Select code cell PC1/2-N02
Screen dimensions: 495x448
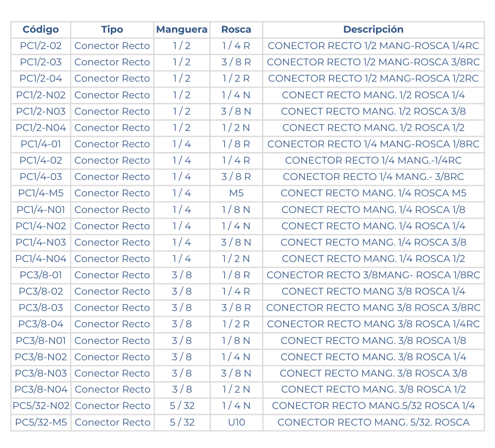pyautogui.click(x=41, y=95)
